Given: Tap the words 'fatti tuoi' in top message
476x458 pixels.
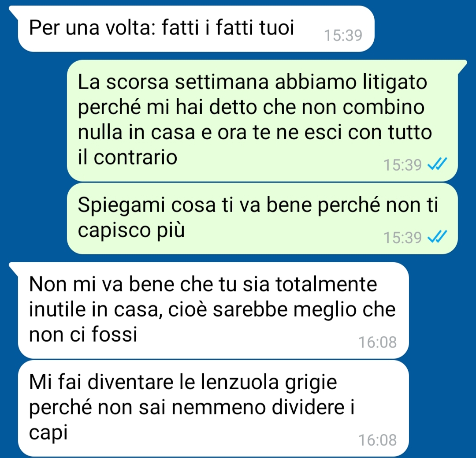Looking at the screenshot, I should pos(255,28).
